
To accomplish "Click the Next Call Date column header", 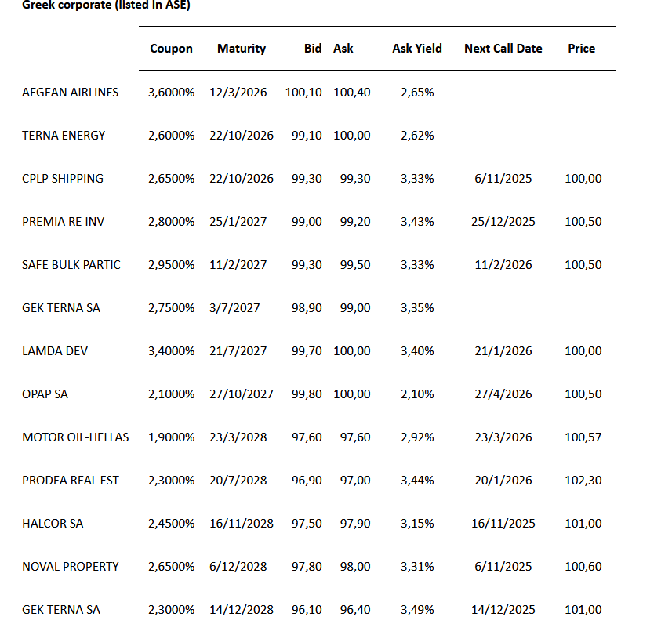I will (503, 49).
